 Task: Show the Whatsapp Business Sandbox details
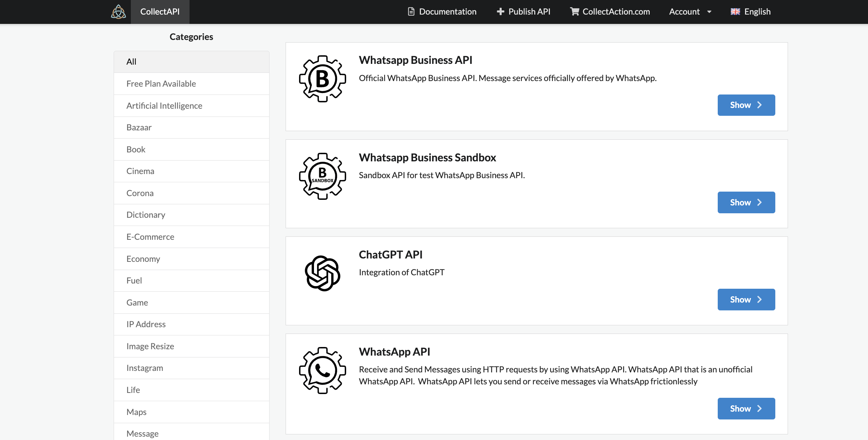pos(746,202)
